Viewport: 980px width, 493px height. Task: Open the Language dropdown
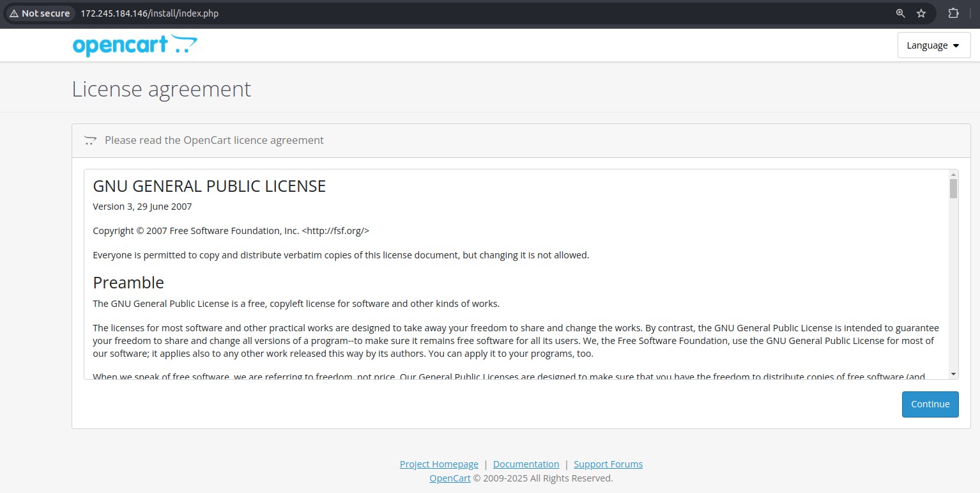click(x=933, y=45)
